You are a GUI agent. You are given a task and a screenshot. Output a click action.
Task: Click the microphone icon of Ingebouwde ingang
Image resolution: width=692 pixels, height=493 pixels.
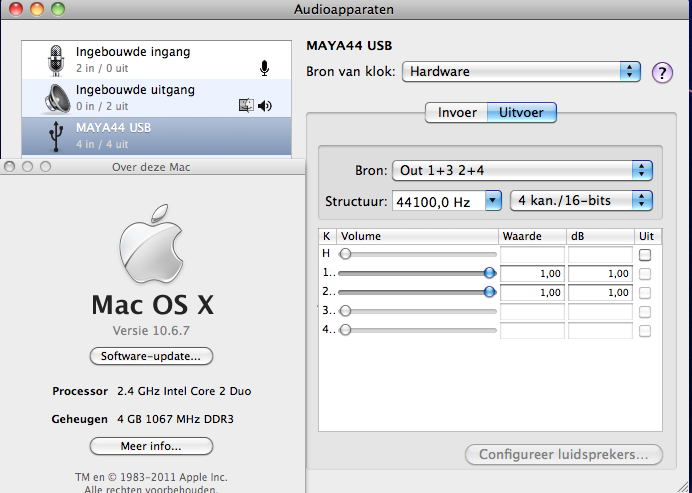pos(56,60)
